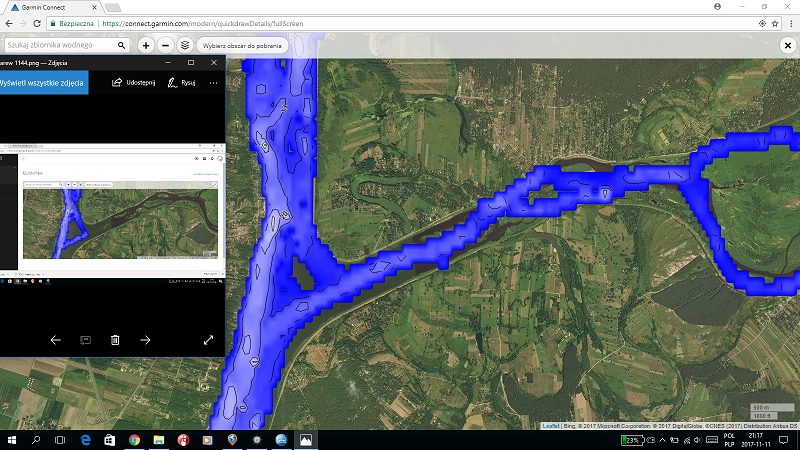Go to next photo with right arrow
This screenshot has width=800, height=450.
pos(145,340)
